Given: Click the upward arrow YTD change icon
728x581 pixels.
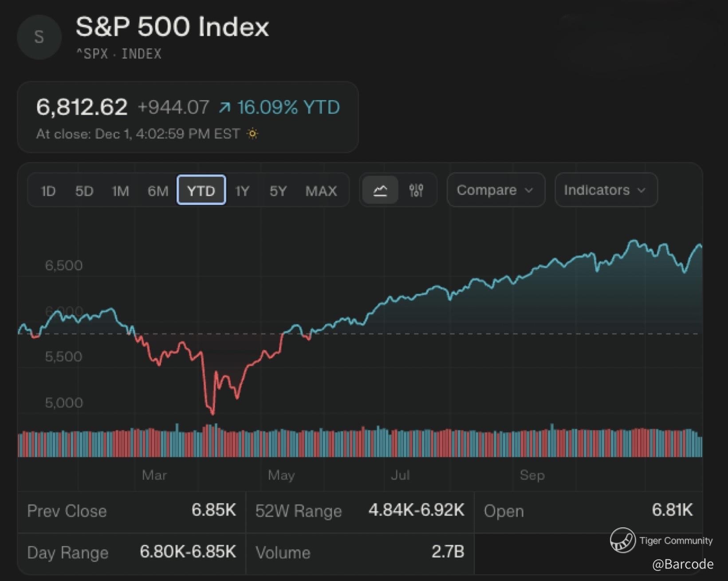Looking at the screenshot, I should pyautogui.click(x=225, y=107).
